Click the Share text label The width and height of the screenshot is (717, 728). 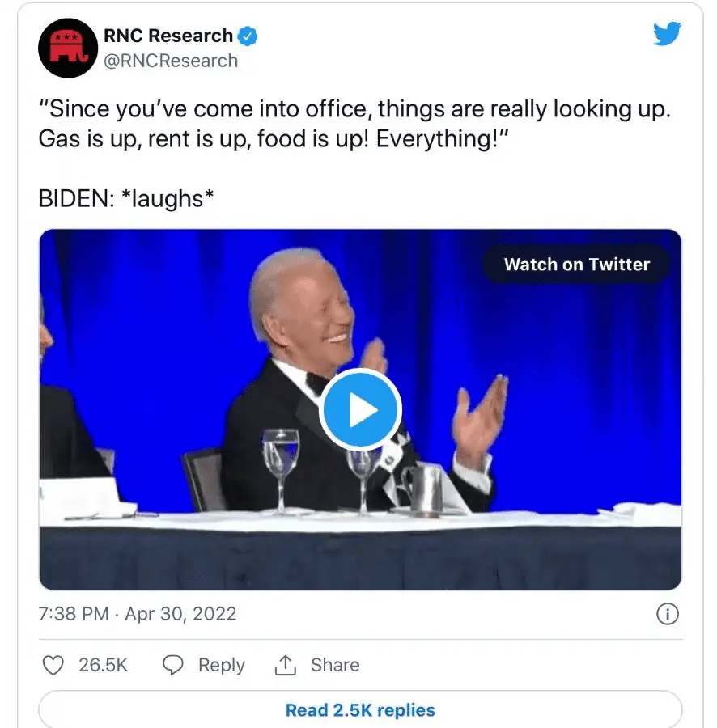click(335, 665)
